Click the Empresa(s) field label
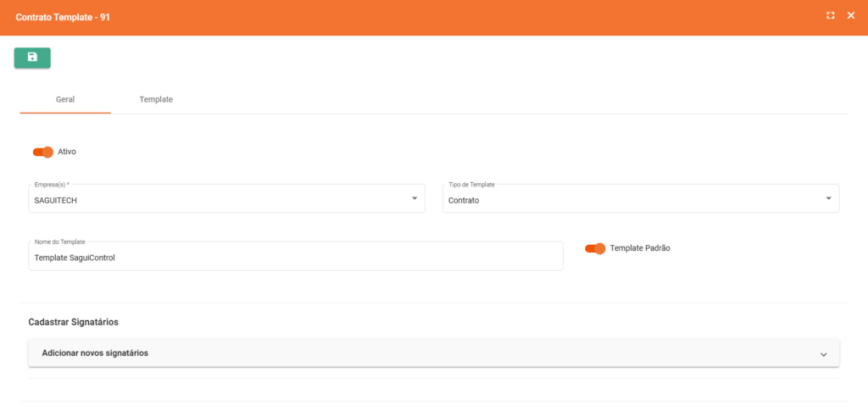The width and height of the screenshot is (868, 416). [x=52, y=184]
